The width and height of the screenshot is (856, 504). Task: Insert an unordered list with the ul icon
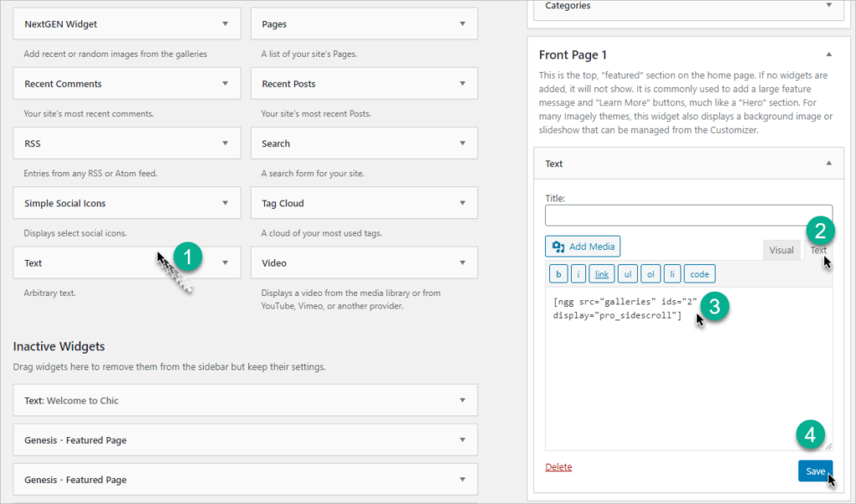click(628, 273)
